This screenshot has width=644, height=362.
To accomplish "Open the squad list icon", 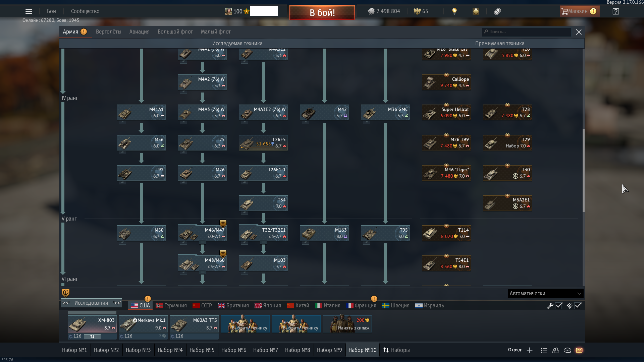I will click(x=544, y=350).
